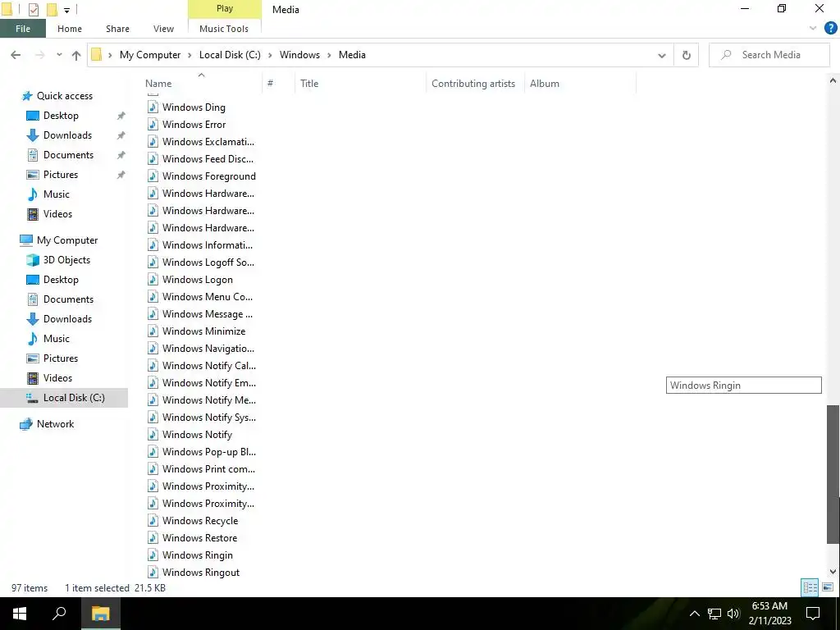Switch to the Share ribbon tab

[117, 29]
